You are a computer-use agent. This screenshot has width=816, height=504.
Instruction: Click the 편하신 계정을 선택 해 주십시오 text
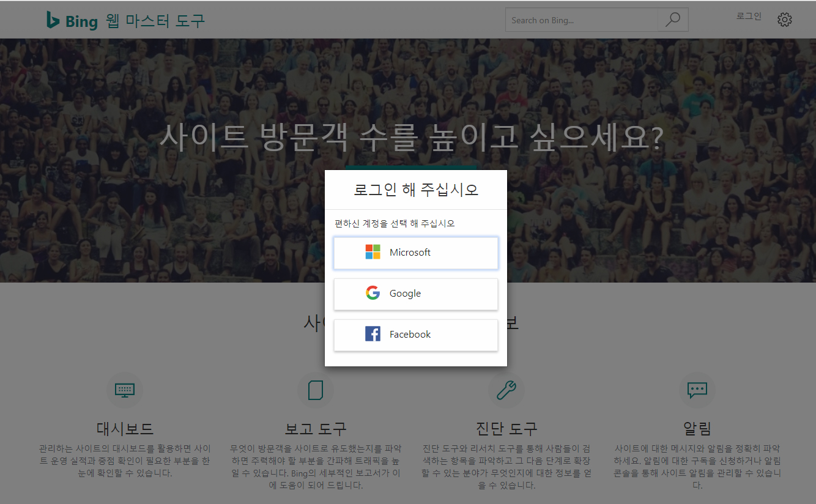(395, 223)
